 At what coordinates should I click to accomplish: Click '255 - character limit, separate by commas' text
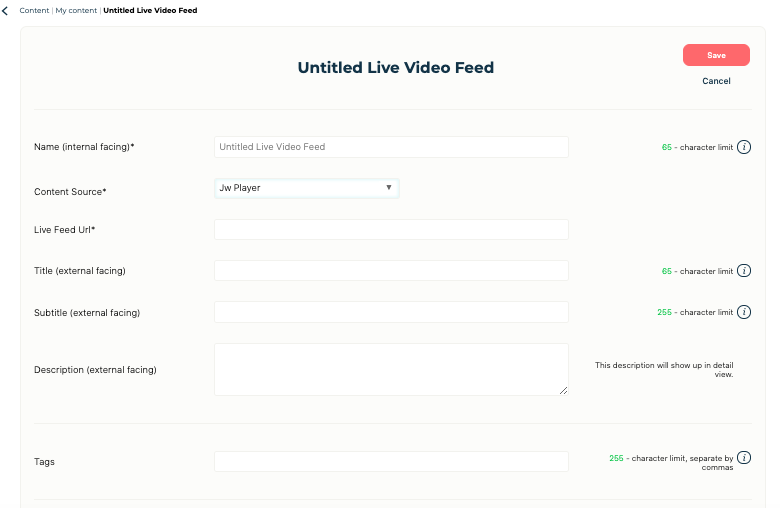click(671, 462)
